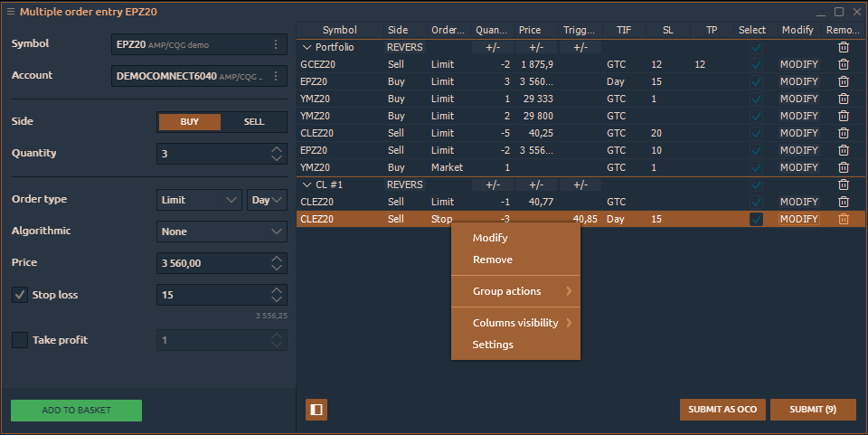
Task: Toggle Select checkbox for CL #1 group
Action: click(x=756, y=184)
